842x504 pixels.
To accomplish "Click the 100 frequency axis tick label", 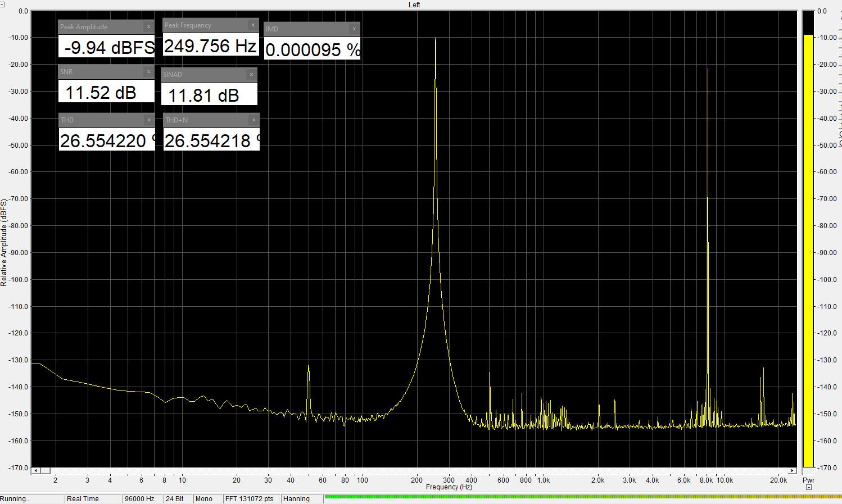I will (363, 480).
